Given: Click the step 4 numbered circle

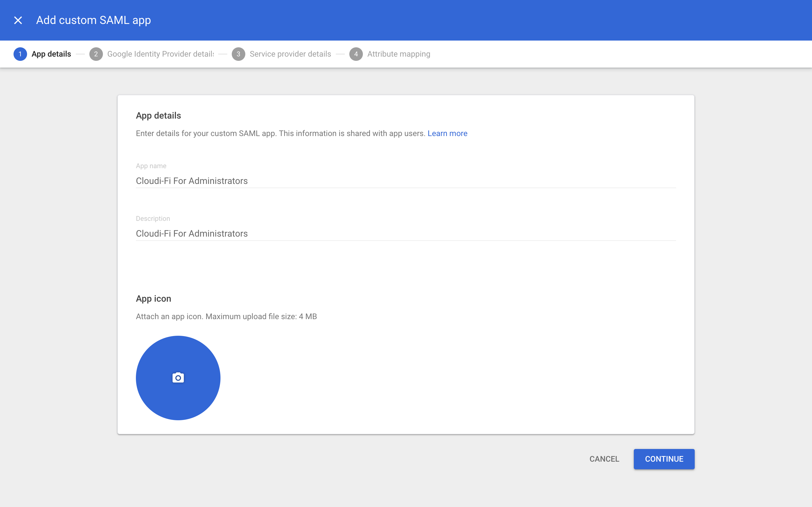Looking at the screenshot, I should click(356, 54).
